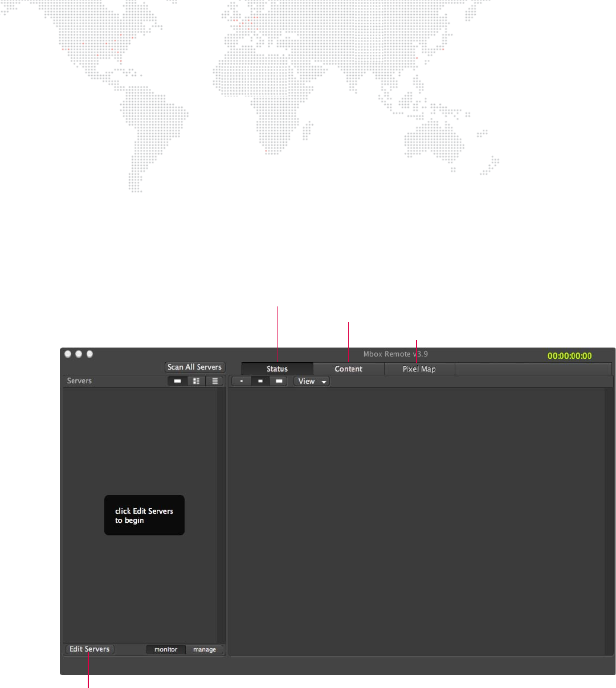
Task: Set medium thumbnail size in status view
Action: [260, 382]
